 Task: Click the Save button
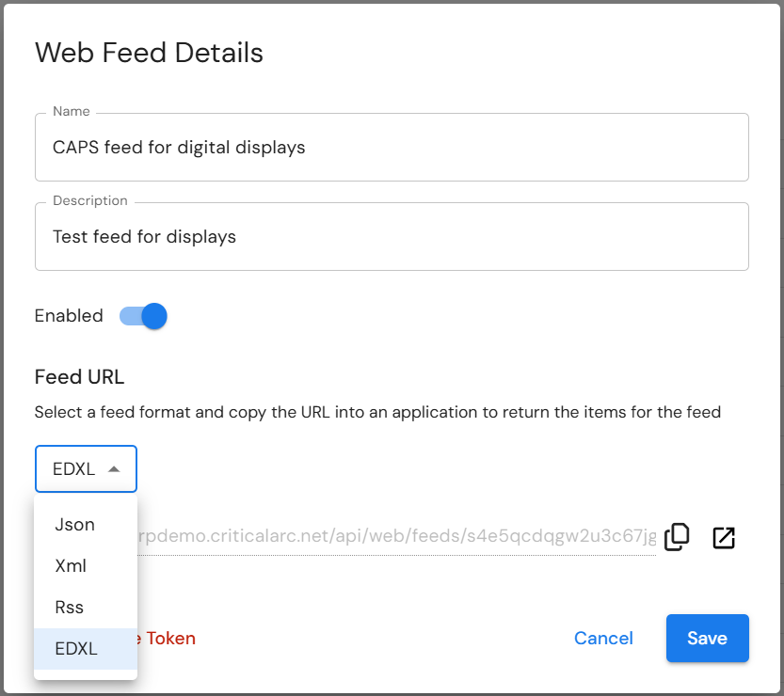(708, 638)
